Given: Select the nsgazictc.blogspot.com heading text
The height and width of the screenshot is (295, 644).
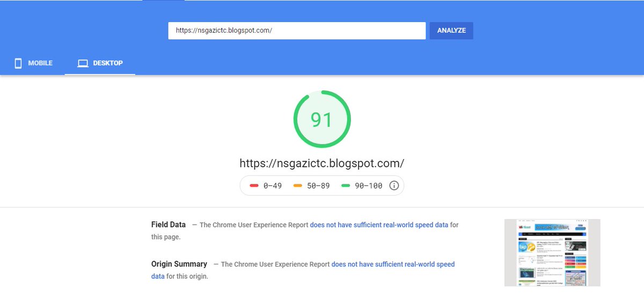Looking at the screenshot, I should [322, 163].
